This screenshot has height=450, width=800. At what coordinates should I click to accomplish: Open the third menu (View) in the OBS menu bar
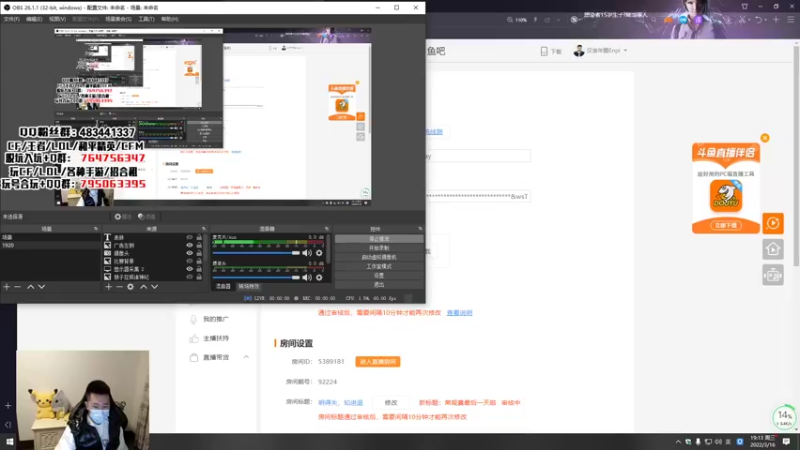[57, 19]
